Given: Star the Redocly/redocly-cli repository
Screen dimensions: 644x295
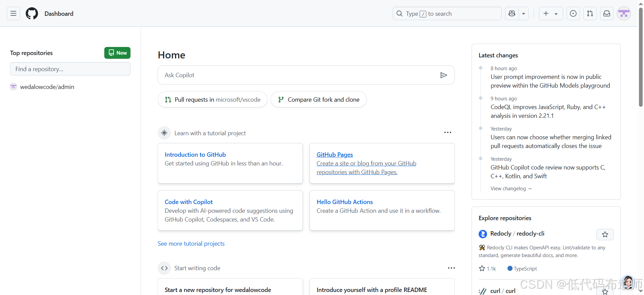Looking at the screenshot, I should click(605, 235).
